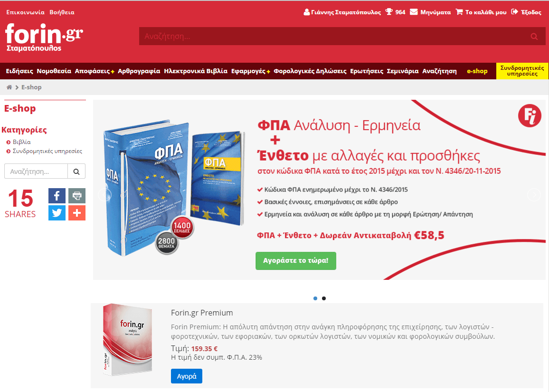Share the page on Twitter
This screenshot has height=392, width=549.
click(x=57, y=213)
